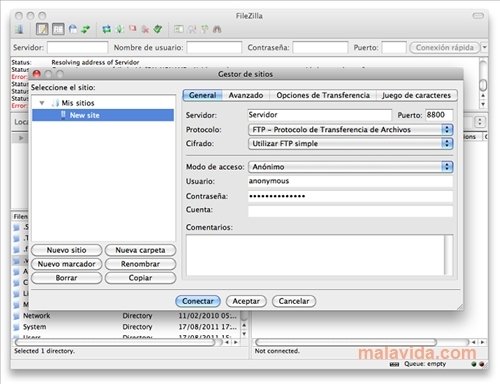This screenshot has width=500, height=384.
Task: Click the disconnect from server icon
Action: (145, 29)
